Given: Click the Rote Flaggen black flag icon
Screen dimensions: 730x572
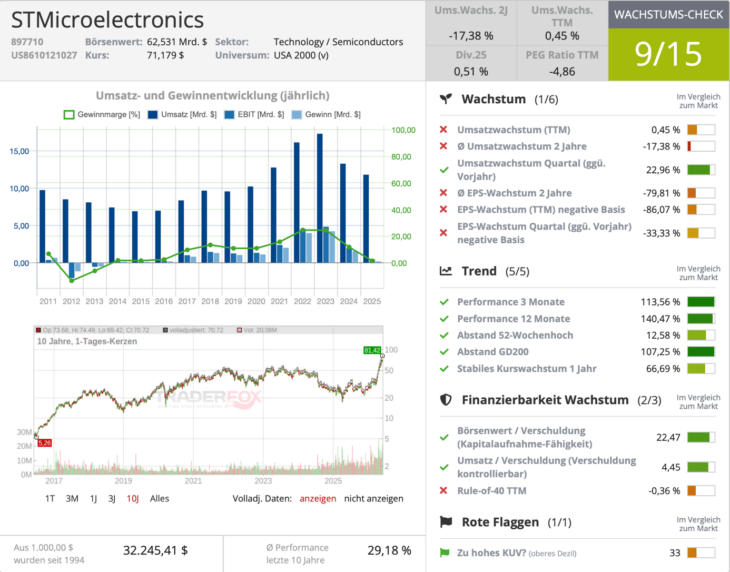Looking at the screenshot, I should 446,522.
